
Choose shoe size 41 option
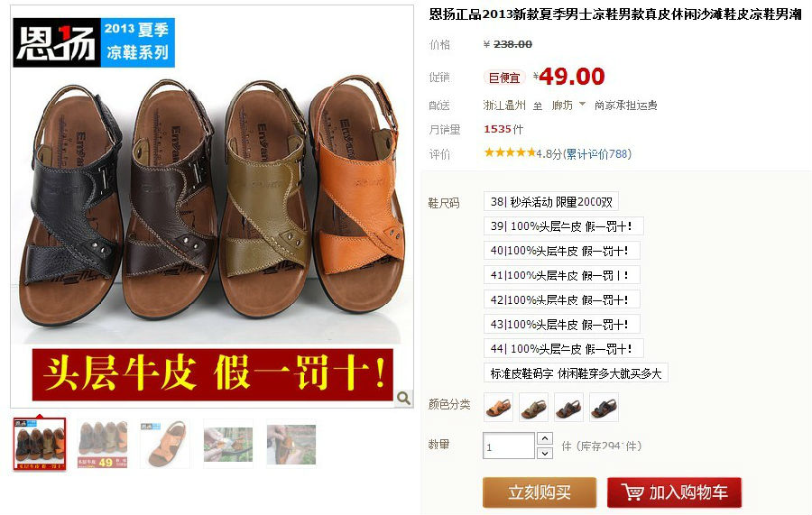(562, 275)
